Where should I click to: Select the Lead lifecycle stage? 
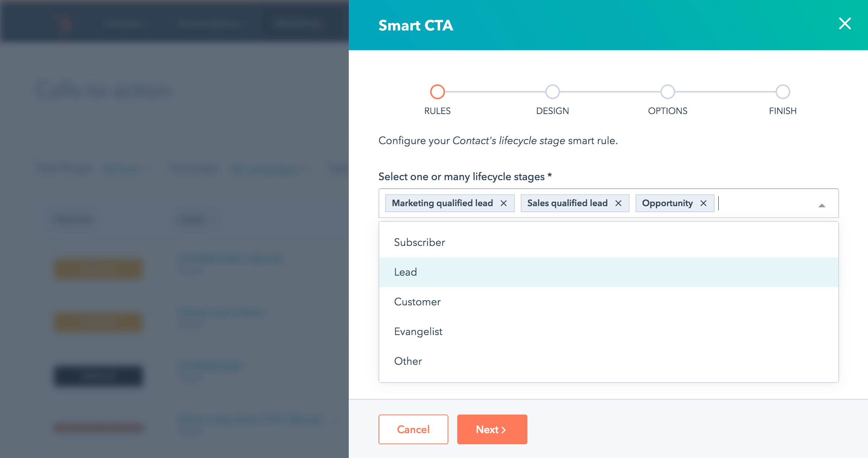(x=405, y=272)
